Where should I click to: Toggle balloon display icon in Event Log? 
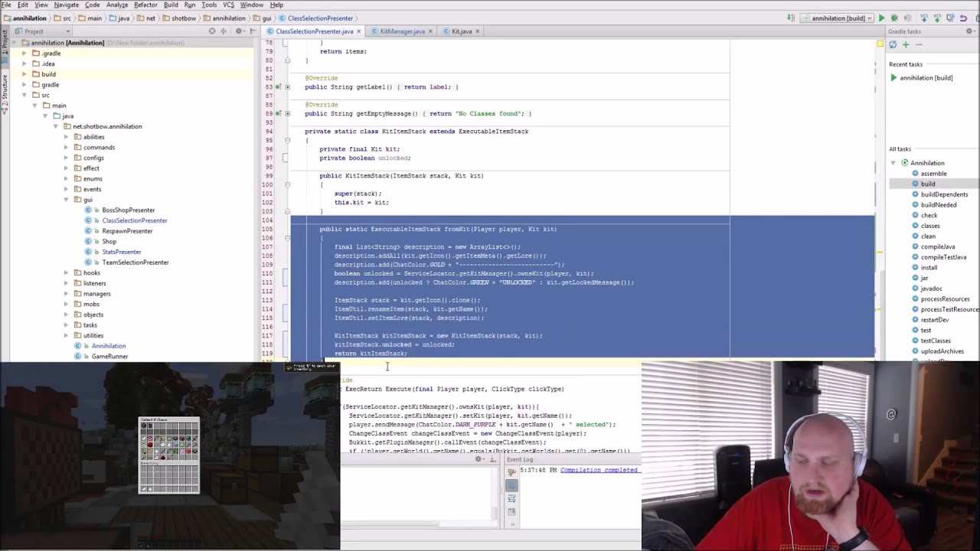click(511, 485)
